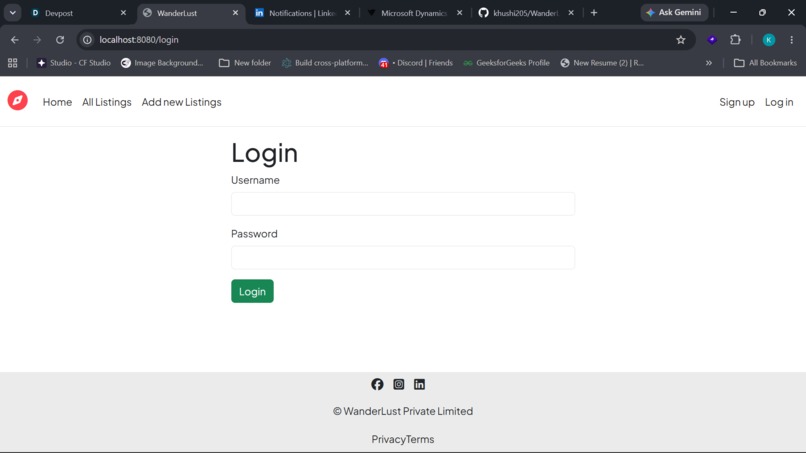Click the green Login button
This screenshot has width=806, height=453.
click(252, 291)
